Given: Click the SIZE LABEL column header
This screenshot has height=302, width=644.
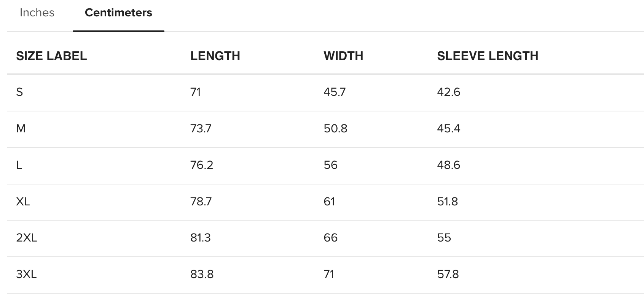Looking at the screenshot, I should [51, 56].
